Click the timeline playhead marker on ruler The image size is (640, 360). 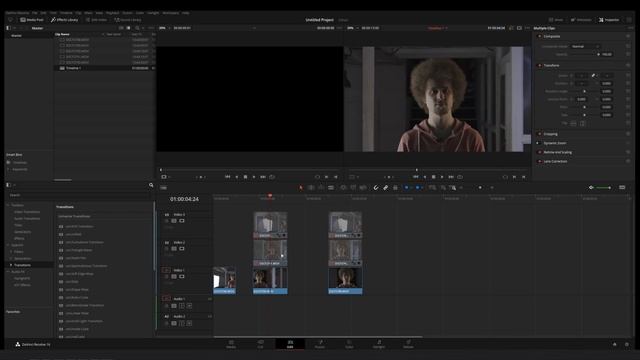point(270,196)
